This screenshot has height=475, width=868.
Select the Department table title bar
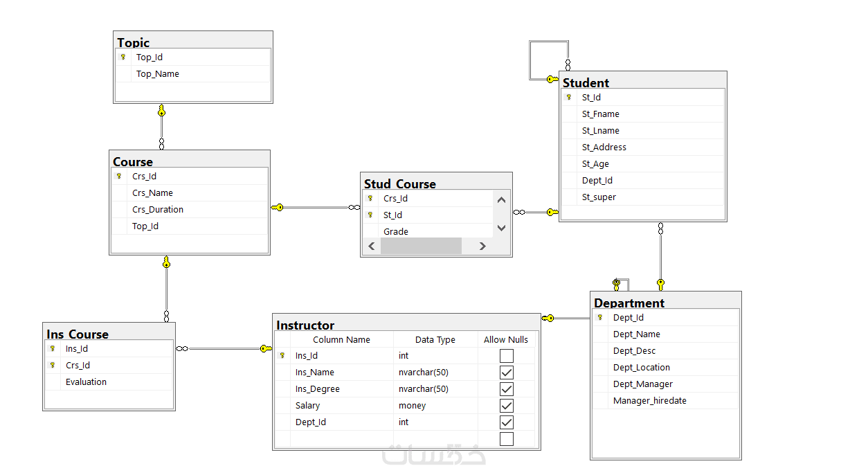tap(666, 301)
